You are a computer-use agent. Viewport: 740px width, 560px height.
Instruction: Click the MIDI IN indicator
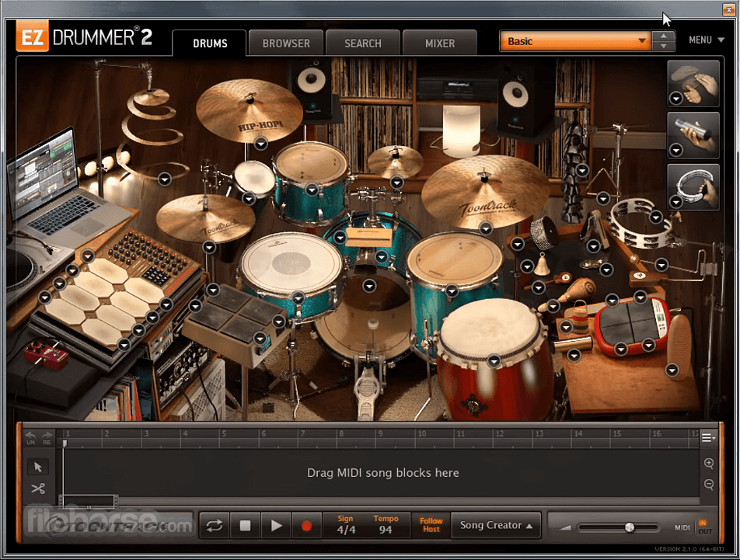(x=703, y=522)
